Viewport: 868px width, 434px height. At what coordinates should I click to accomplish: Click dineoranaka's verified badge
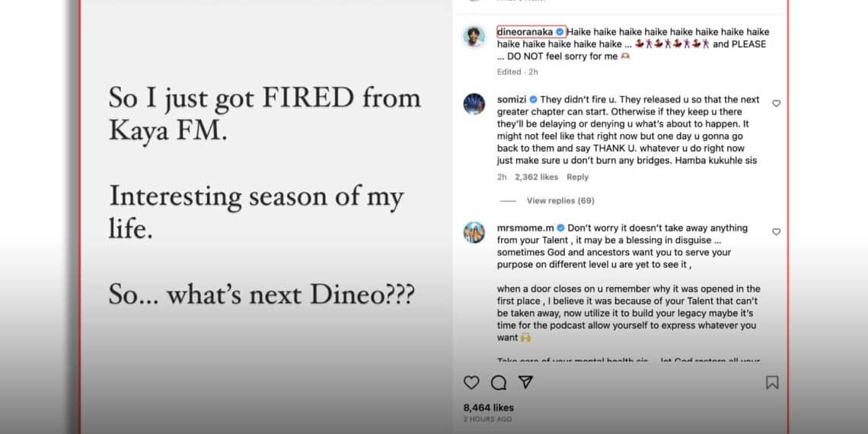coord(560,32)
